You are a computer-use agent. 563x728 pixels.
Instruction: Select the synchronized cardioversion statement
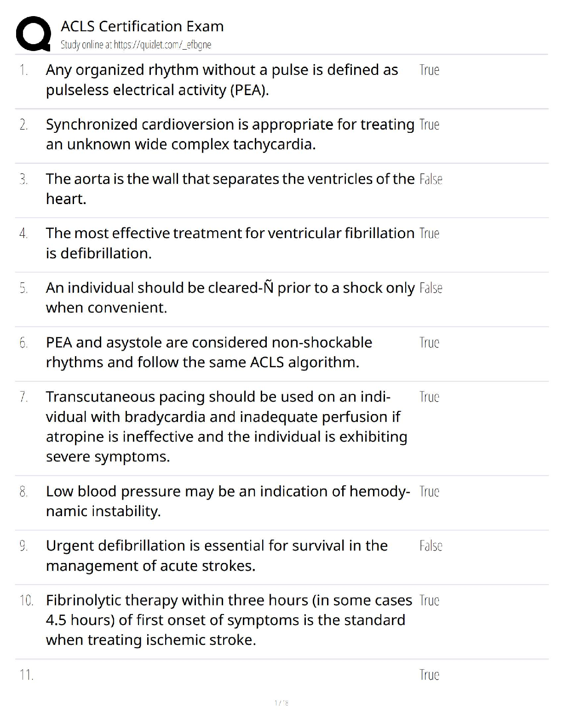(230, 134)
